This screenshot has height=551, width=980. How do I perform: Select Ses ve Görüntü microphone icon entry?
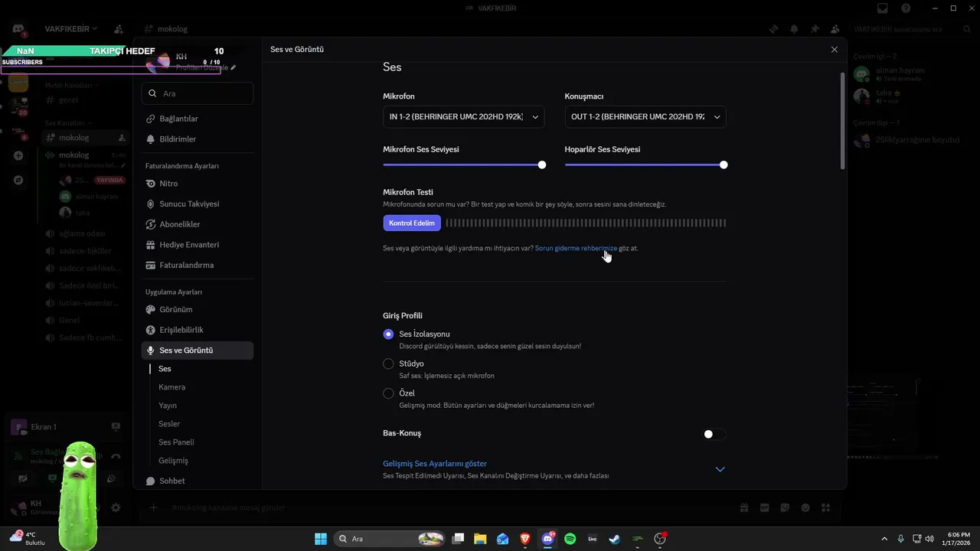click(x=151, y=350)
